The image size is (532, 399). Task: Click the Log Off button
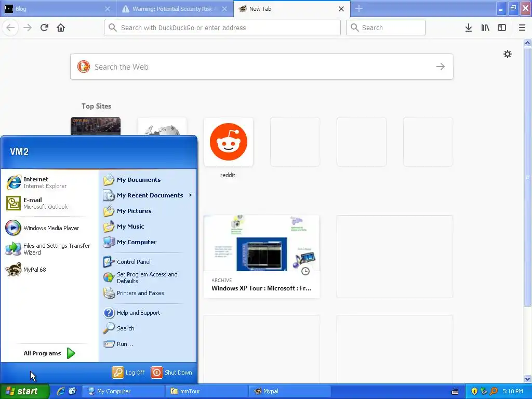[128, 373]
